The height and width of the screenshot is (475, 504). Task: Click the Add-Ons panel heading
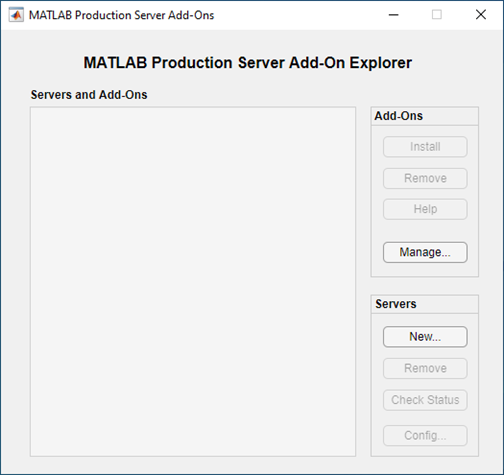398,116
